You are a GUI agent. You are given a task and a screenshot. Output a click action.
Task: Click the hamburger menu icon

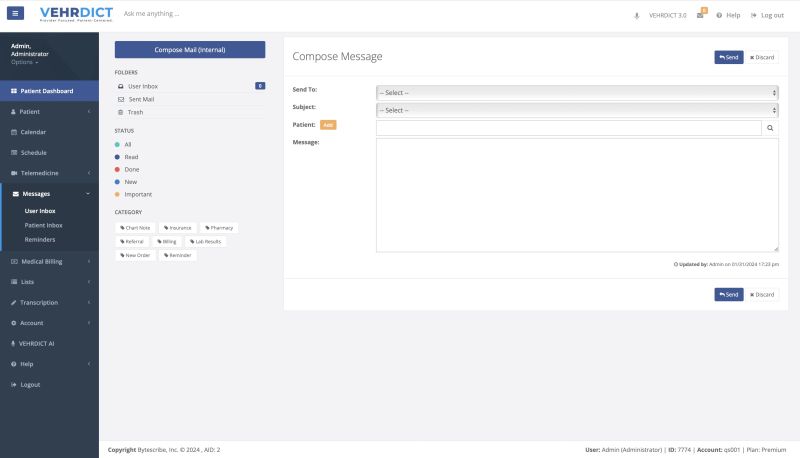click(15, 14)
